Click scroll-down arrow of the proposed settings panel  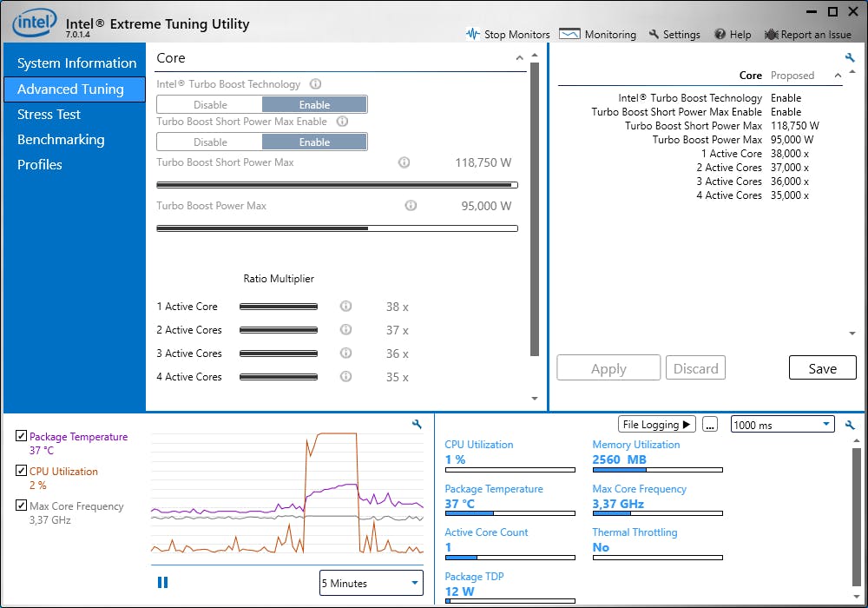[x=852, y=334]
